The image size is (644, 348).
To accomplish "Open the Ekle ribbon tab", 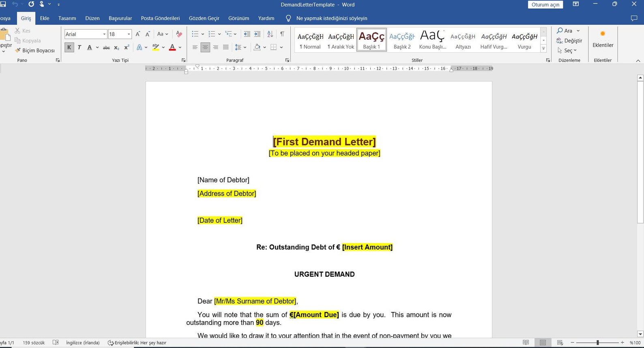I will [45, 18].
